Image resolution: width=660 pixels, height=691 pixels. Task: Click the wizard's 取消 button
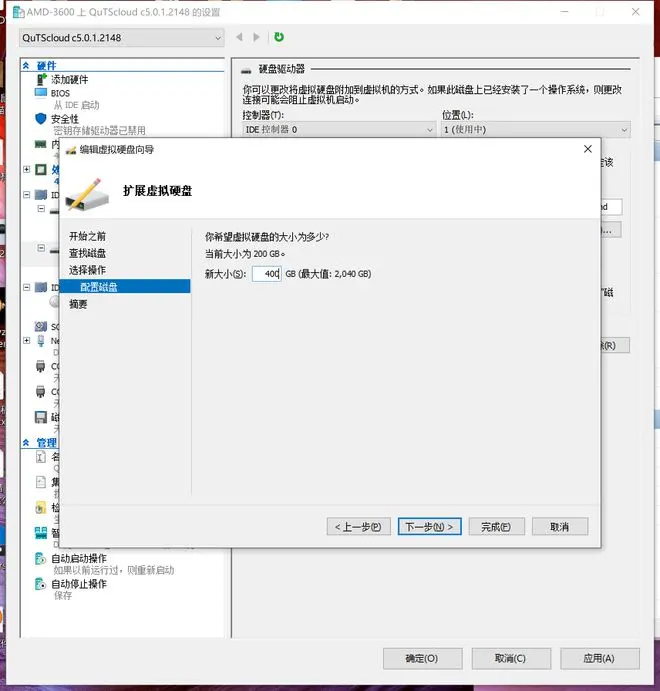[560, 527]
